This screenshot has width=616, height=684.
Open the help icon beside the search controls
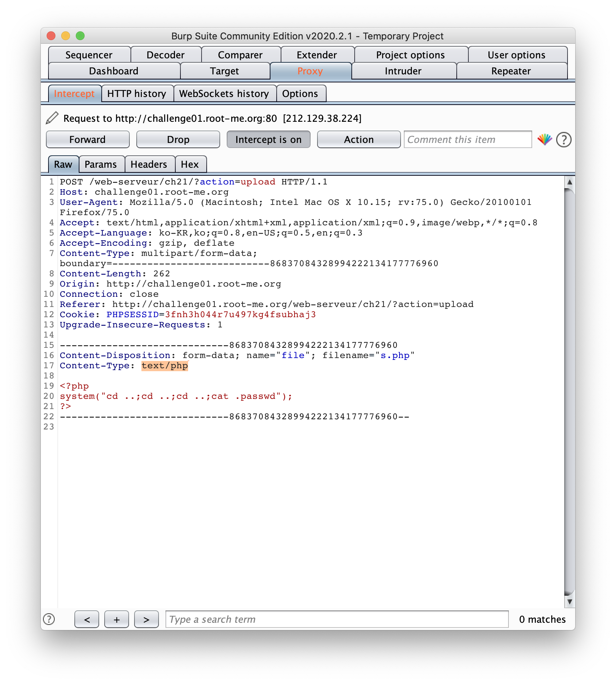(x=49, y=619)
